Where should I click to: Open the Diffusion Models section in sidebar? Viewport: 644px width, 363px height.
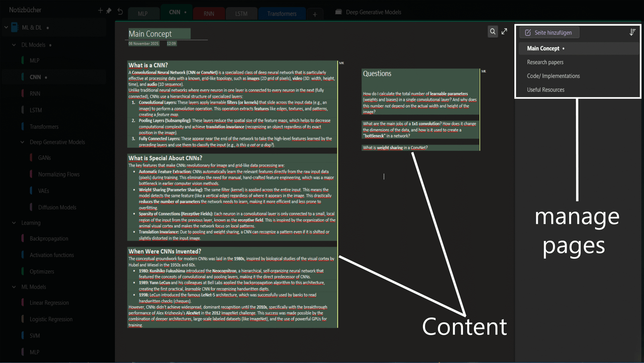57,207
